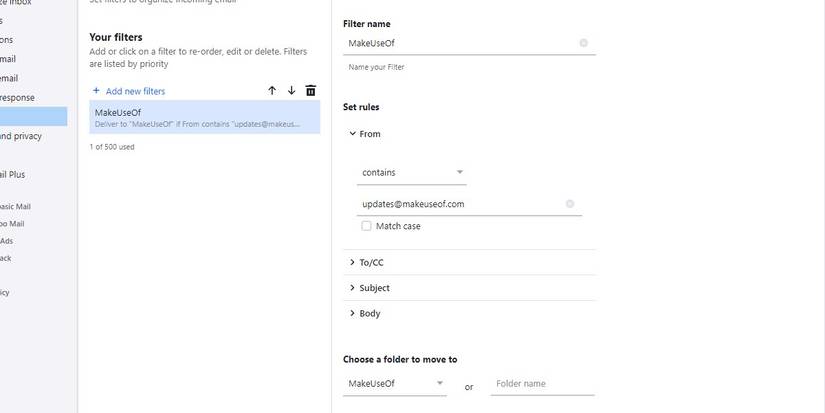
Task: Expand the To/CC rule section
Action: click(353, 262)
